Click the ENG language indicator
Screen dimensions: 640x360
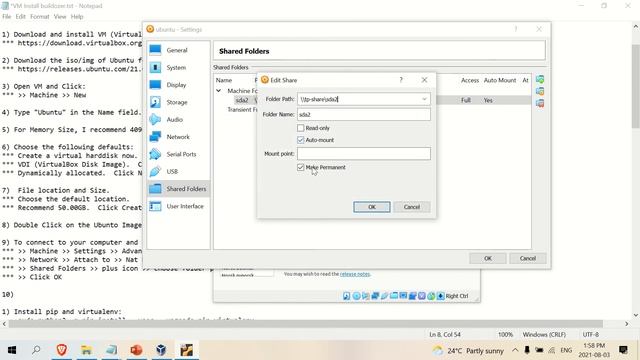click(566, 350)
